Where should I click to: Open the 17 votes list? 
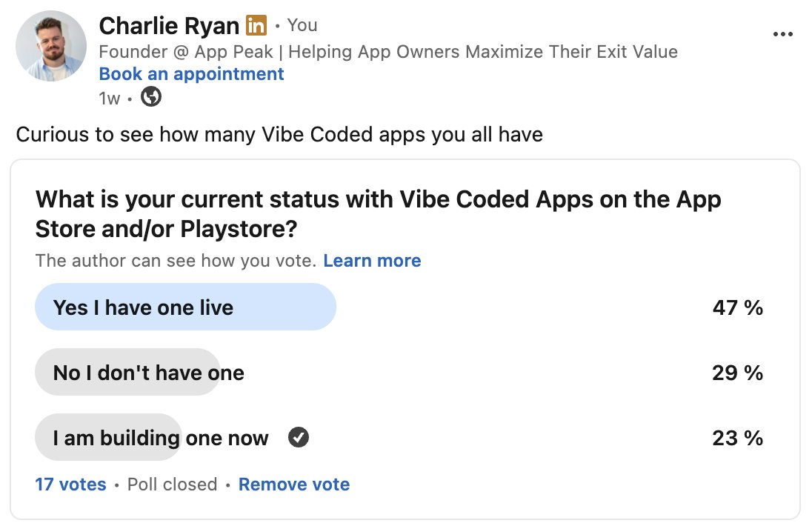coord(70,484)
